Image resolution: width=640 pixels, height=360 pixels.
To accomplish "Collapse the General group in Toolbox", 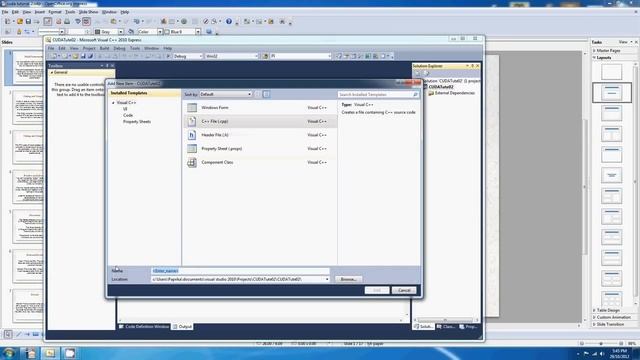I will click(52, 73).
